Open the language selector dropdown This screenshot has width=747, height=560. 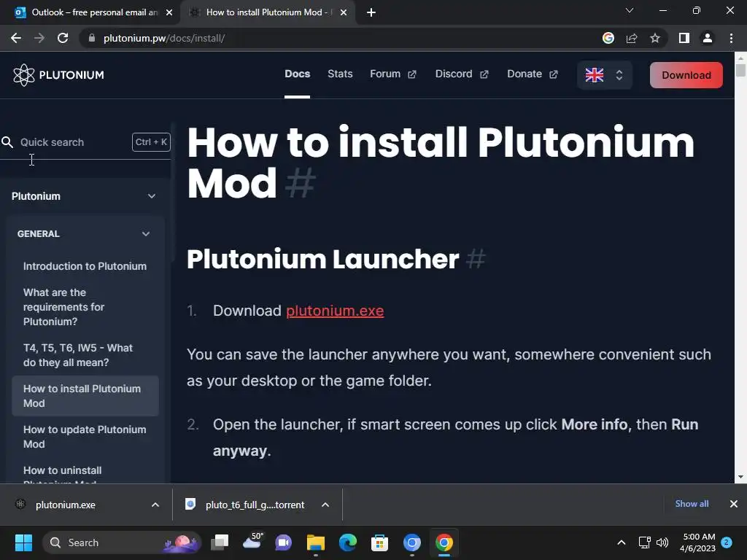pyautogui.click(x=604, y=75)
